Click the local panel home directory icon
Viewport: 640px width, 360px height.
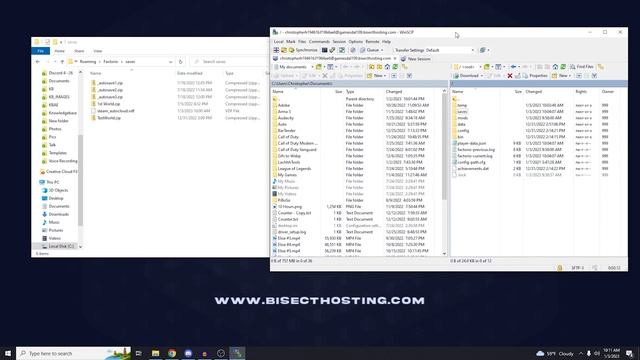coord(387,67)
